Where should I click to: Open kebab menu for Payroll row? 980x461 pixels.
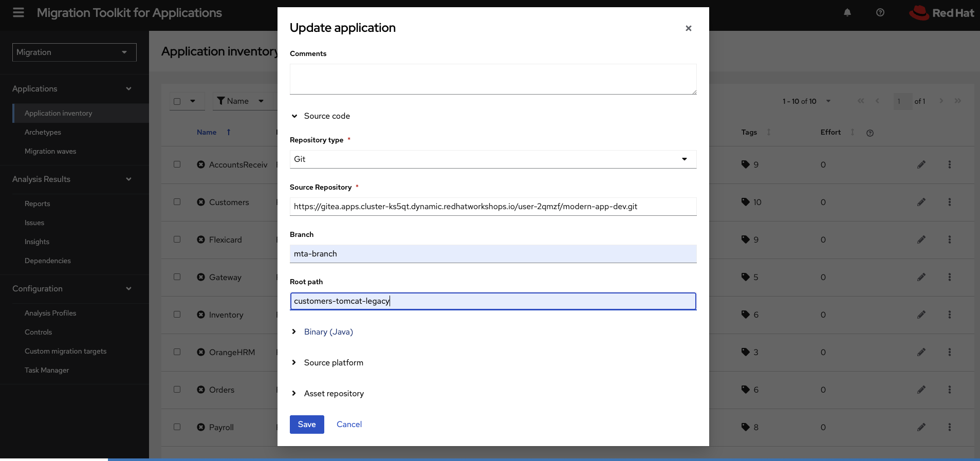950,427
